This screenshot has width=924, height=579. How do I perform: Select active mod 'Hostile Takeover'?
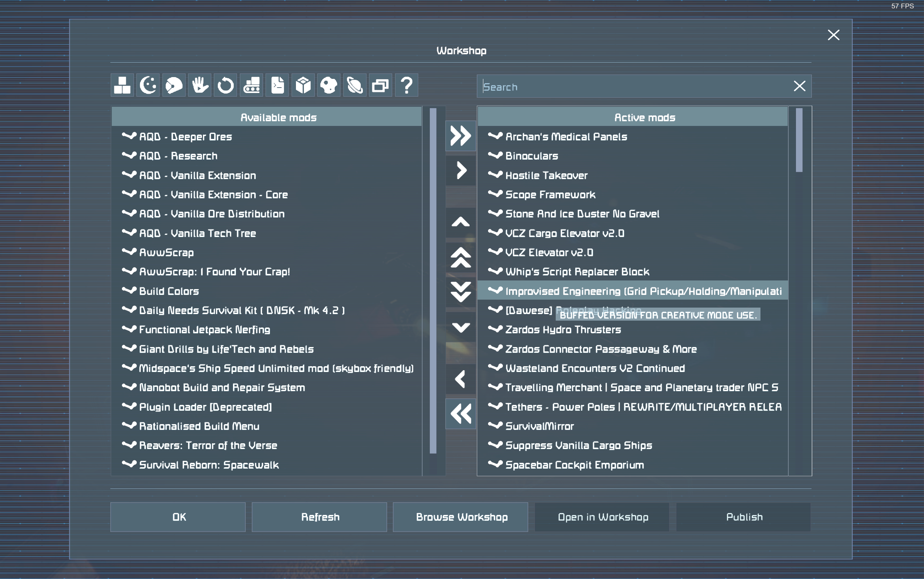pos(633,175)
